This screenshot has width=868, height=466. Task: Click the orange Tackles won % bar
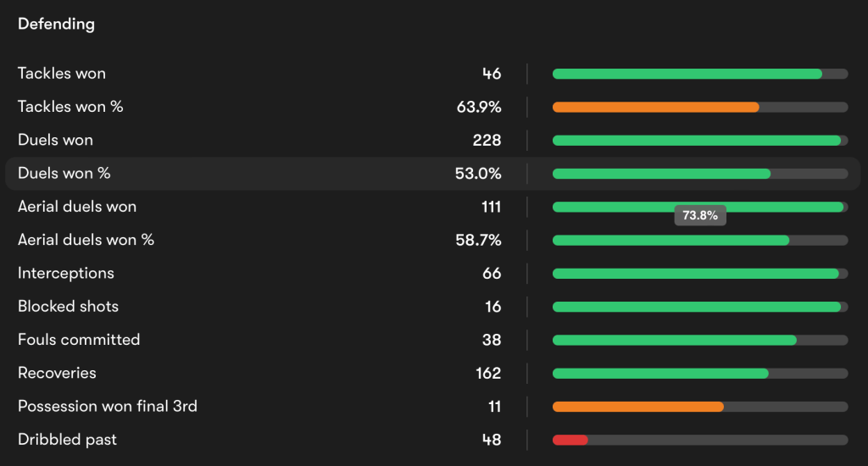pyautogui.click(x=655, y=107)
